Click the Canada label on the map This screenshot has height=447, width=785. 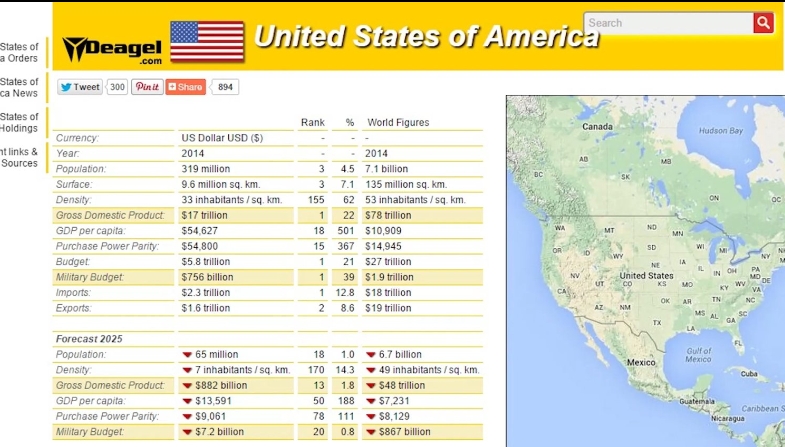click(597, 127)
